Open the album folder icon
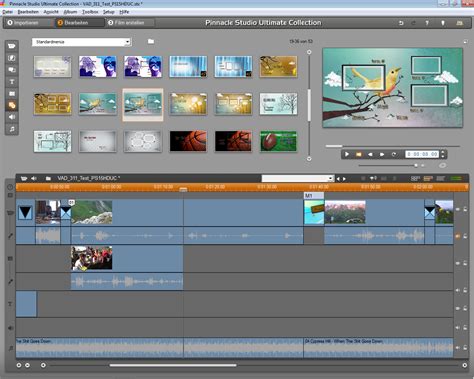 pos(151,41)
